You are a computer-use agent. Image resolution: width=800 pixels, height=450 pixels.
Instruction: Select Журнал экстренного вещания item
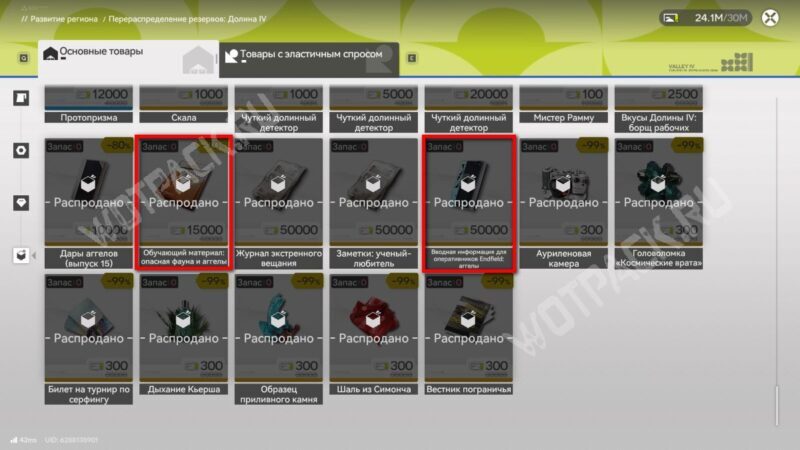tap(279, 204)
